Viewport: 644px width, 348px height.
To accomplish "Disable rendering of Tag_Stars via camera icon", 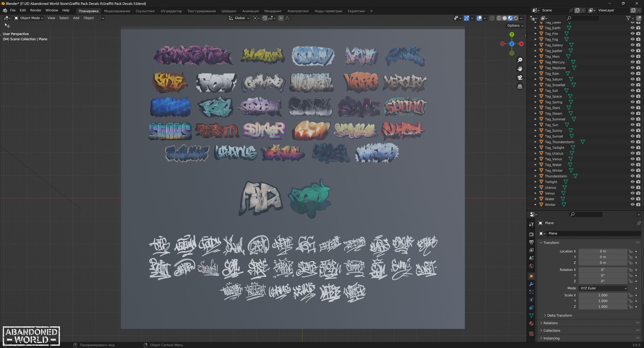I will [x=638, y=108].
